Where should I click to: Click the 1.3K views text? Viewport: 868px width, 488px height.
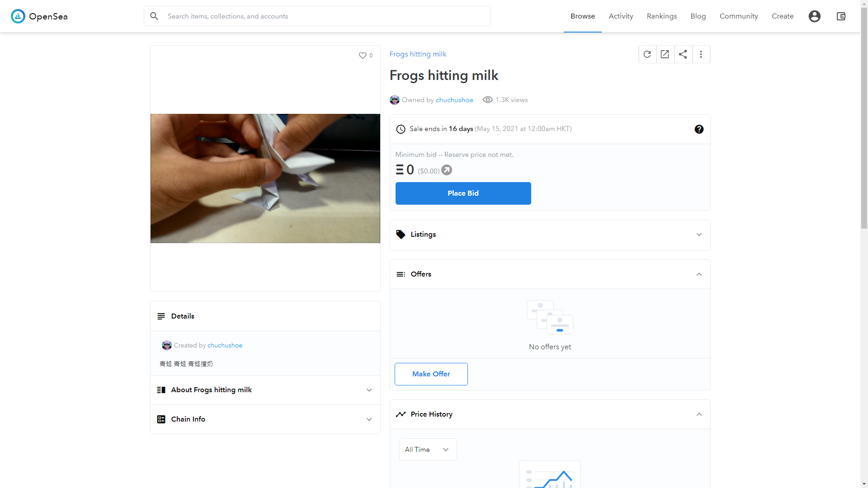pyautogui.click(x=511, y=100)
